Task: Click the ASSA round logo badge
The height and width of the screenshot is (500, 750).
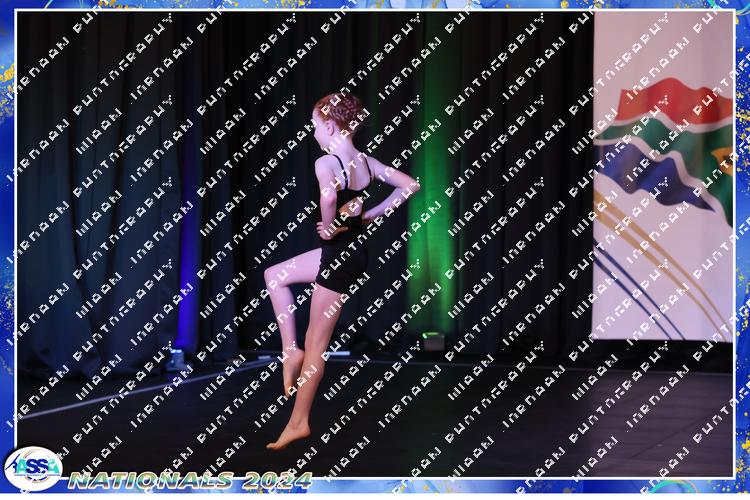Action: point(33,468)
